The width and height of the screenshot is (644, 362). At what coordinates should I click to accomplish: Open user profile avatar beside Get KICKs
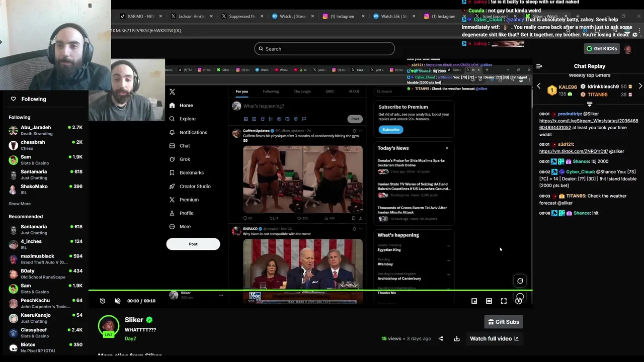[628, 49]
